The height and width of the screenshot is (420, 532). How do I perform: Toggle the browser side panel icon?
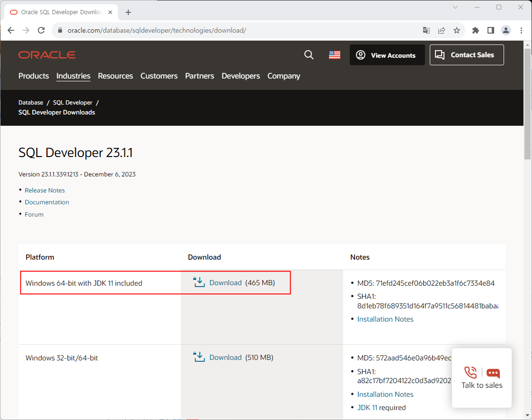(491, 30)
